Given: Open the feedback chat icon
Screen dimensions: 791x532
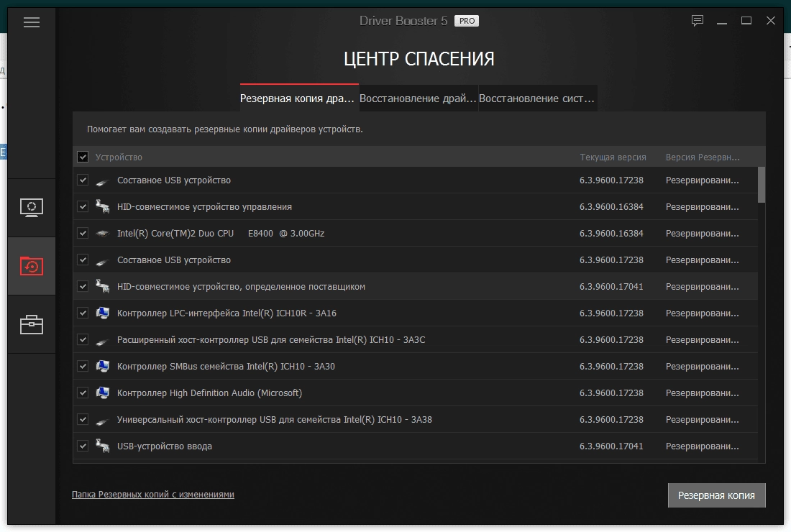Looking at the screenshot, I should 698,21.
